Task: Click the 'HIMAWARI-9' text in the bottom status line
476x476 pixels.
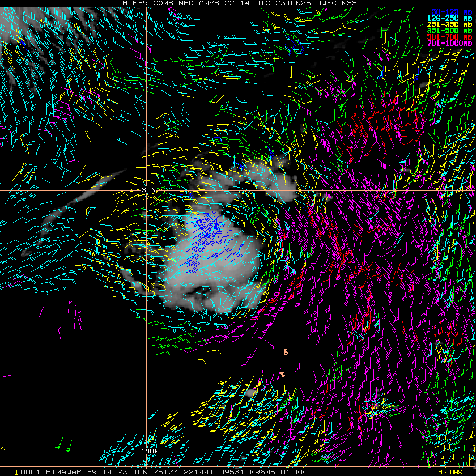Action: pos(71,472)
